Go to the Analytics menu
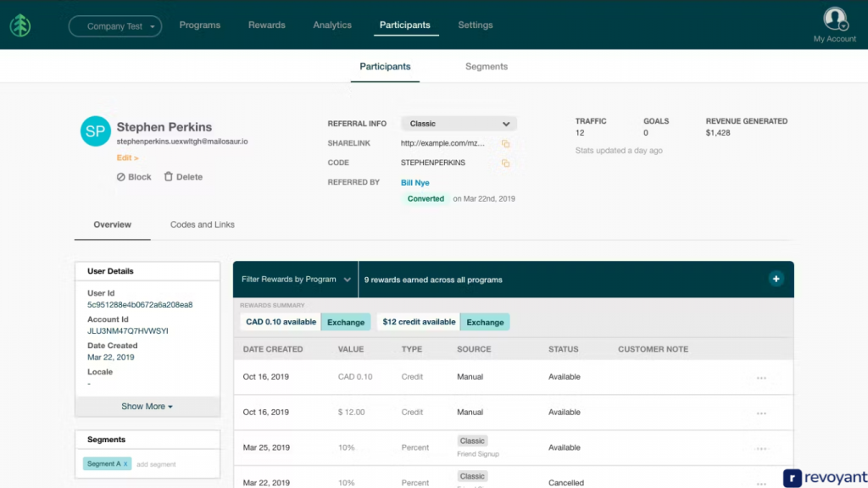This screenshot has height=488, width=868. coord(332,25)
